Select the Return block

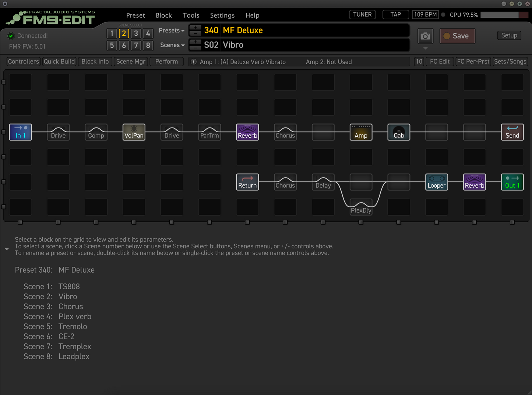pyautogui.click(x=247, y=182)
